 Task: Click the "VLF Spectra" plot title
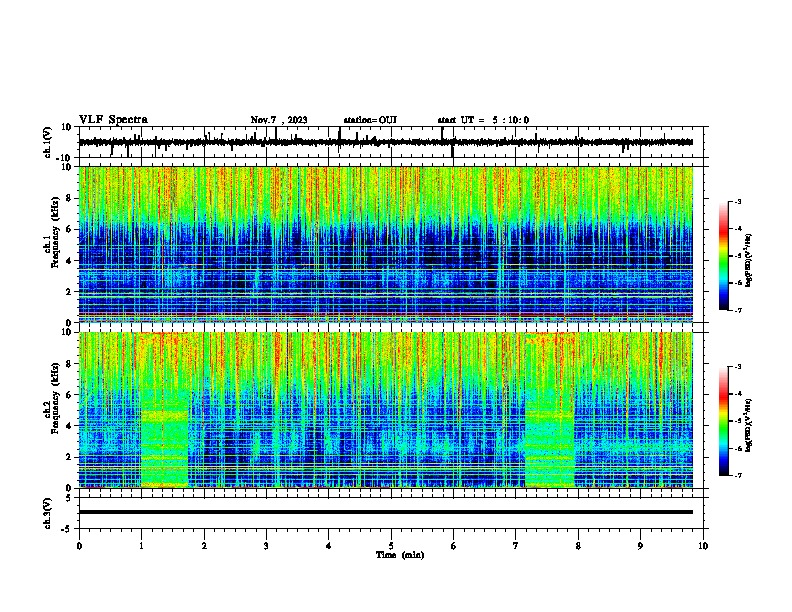tap(113, 120)
